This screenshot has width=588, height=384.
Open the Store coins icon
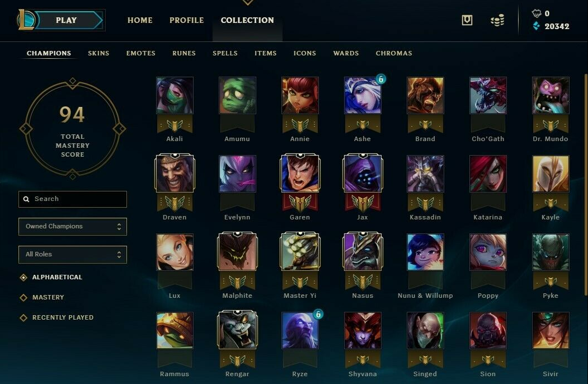pyautogui.click(x=497, y=20)
